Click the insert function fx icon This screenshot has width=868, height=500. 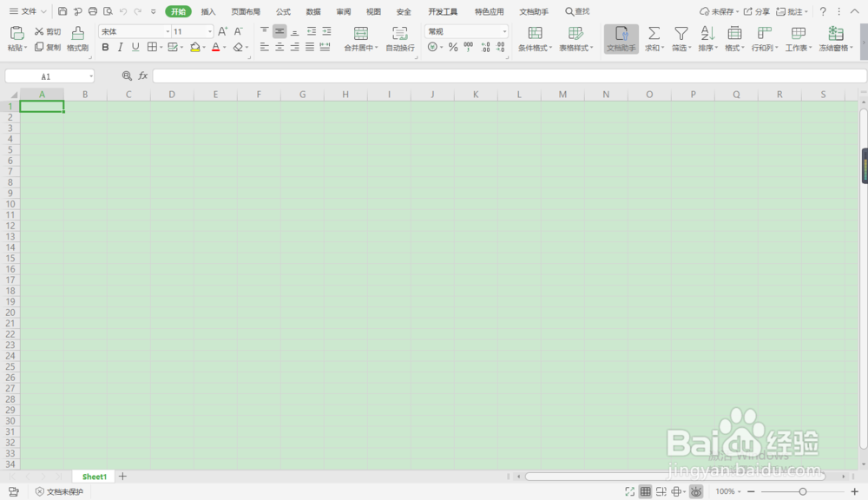[x=143, y=76]
